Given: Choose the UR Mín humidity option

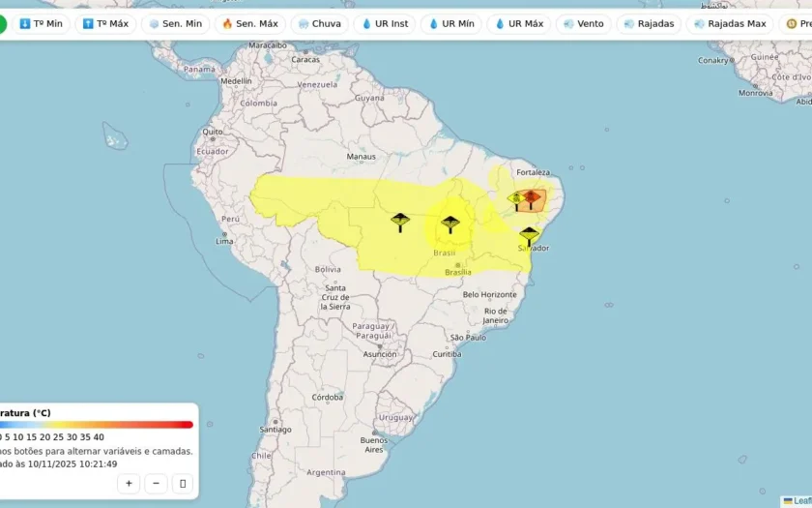Looking at the screenshot, I should [451, 24].
